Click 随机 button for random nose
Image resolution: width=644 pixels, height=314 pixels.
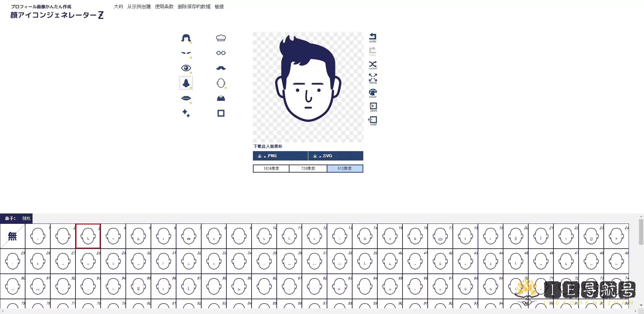pyautogui.click(x=26, y=218)
